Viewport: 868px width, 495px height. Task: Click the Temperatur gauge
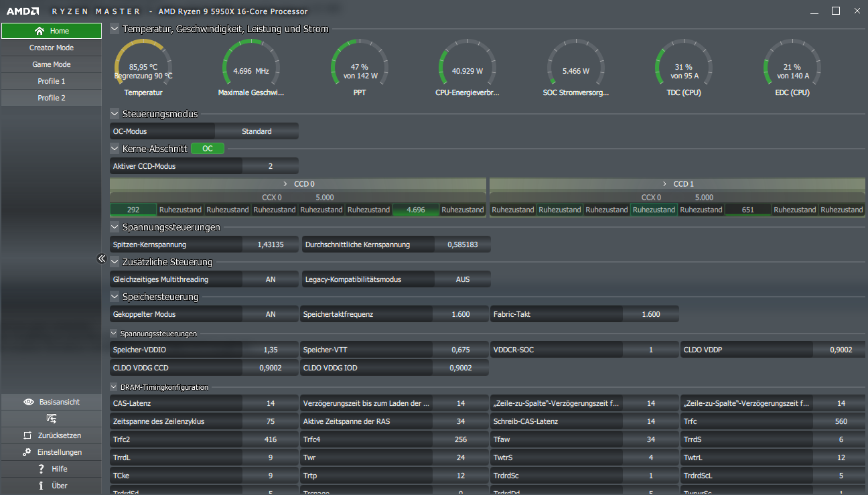click(143, 68)
